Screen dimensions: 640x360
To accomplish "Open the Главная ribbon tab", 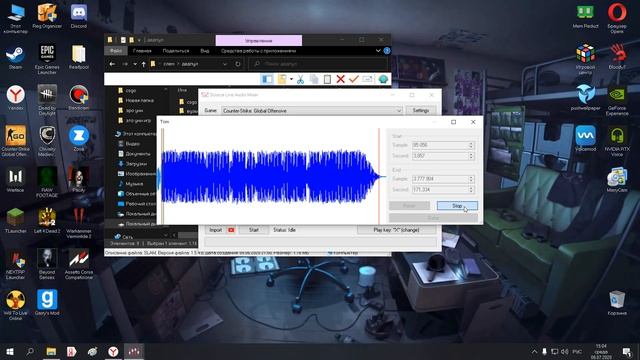I will point(142,51).
